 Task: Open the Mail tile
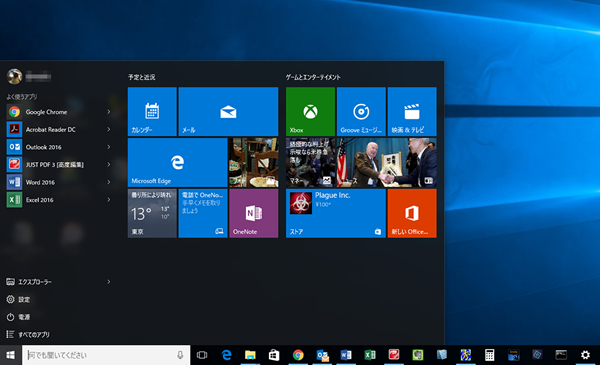pyautogui.click(x=228, y=111)
